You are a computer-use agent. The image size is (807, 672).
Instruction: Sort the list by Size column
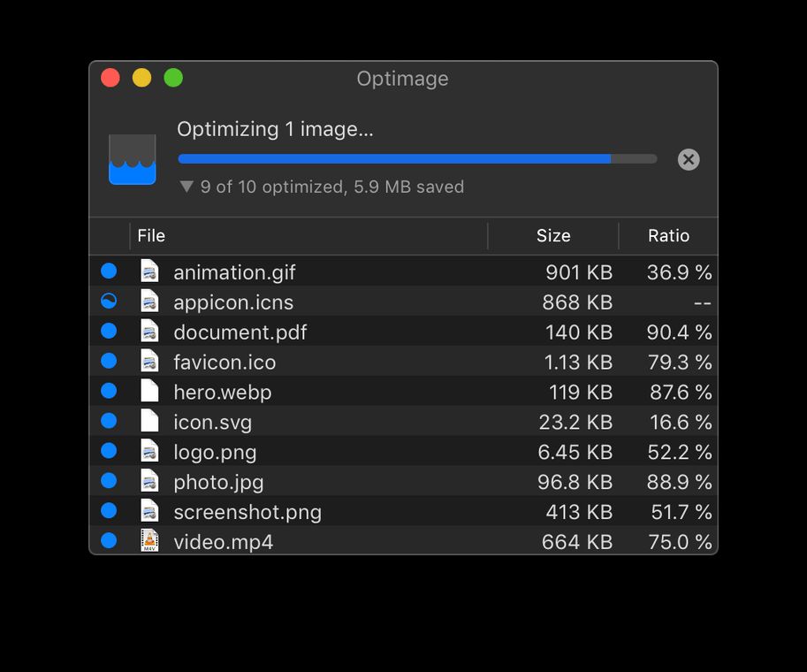click(553, 236)
